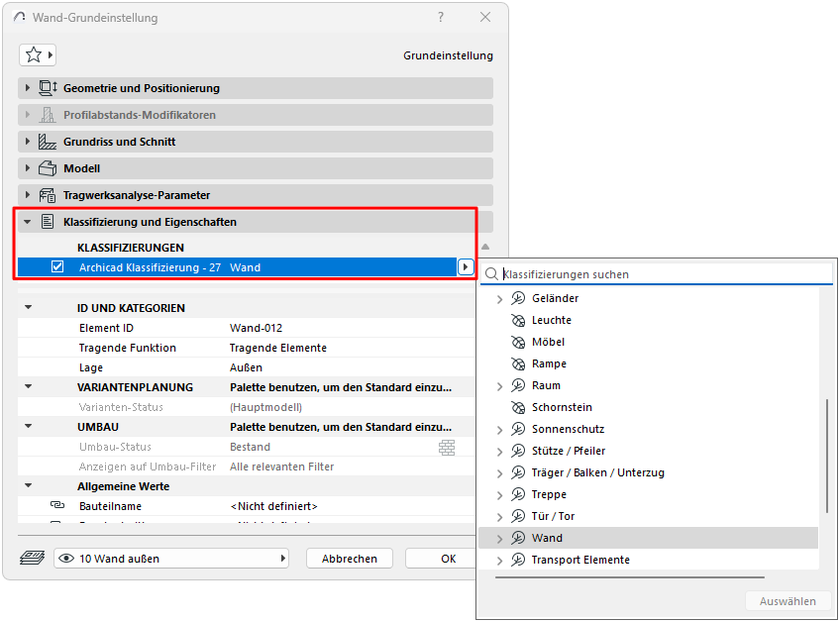The width and height of the screenshot is (840, 622).
Task: Click the Tragwerksanalyse-Parameter icon
Action: pyautogui.click(x=48, y=195)
